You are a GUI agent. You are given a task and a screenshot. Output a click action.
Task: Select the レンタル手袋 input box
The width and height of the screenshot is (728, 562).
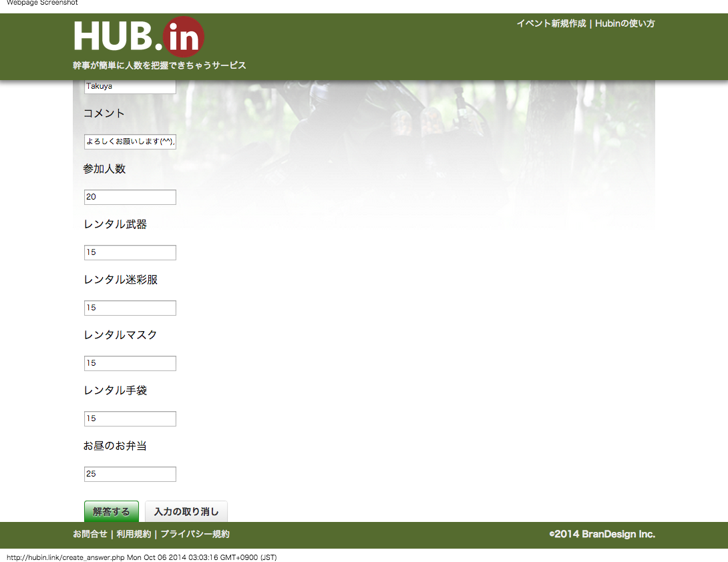point(130,418)
